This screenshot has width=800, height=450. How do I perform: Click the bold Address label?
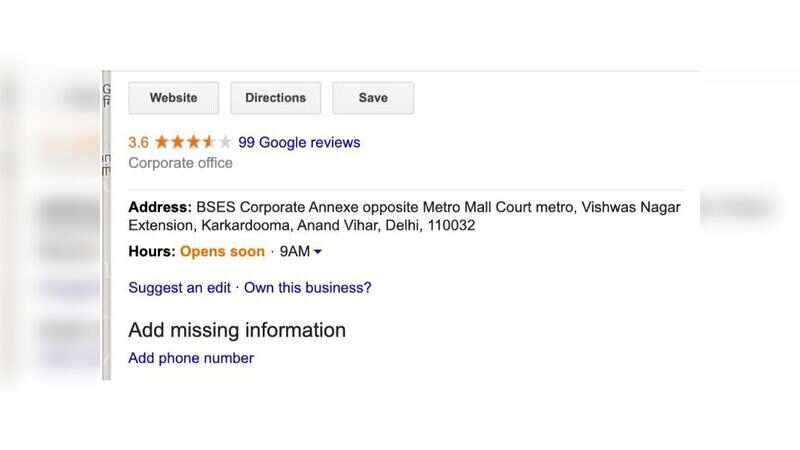pos(159,207)
